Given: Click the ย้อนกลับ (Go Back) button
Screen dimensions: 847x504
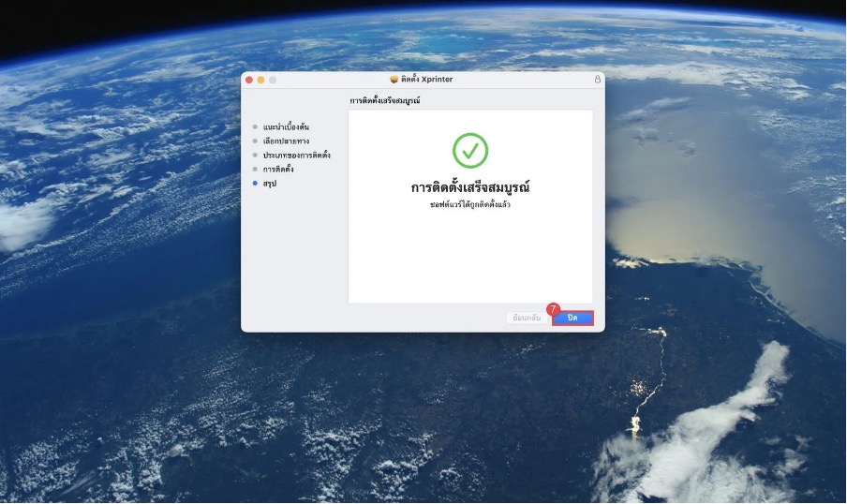Looking at the screenshot, I should click(527, 319).
